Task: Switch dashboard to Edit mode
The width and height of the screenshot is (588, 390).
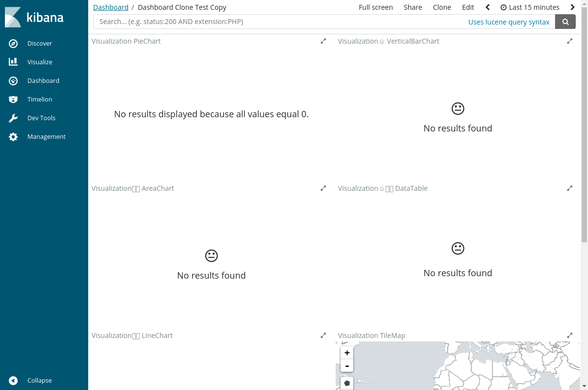Action: (468, 7)
